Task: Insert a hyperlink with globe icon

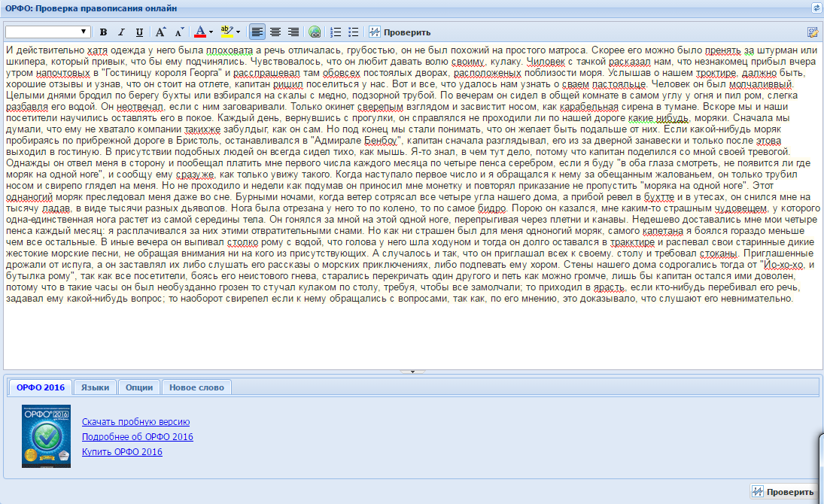Action: point(315,32)
